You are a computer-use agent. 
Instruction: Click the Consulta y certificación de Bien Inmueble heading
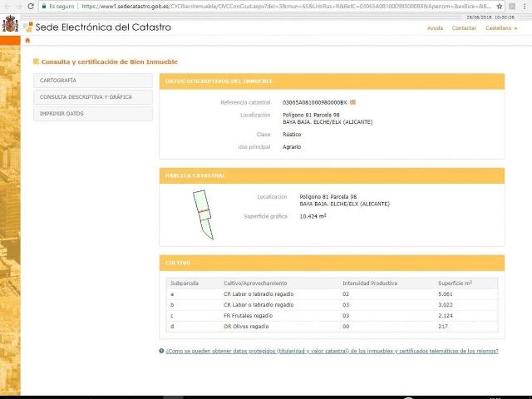tap(109, 62)
